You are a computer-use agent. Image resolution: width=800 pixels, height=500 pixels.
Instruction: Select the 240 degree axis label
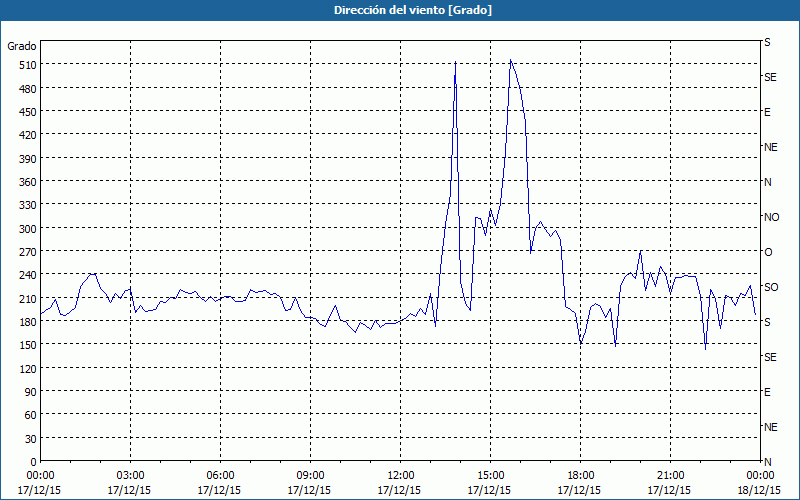click(x=28, y=275)
